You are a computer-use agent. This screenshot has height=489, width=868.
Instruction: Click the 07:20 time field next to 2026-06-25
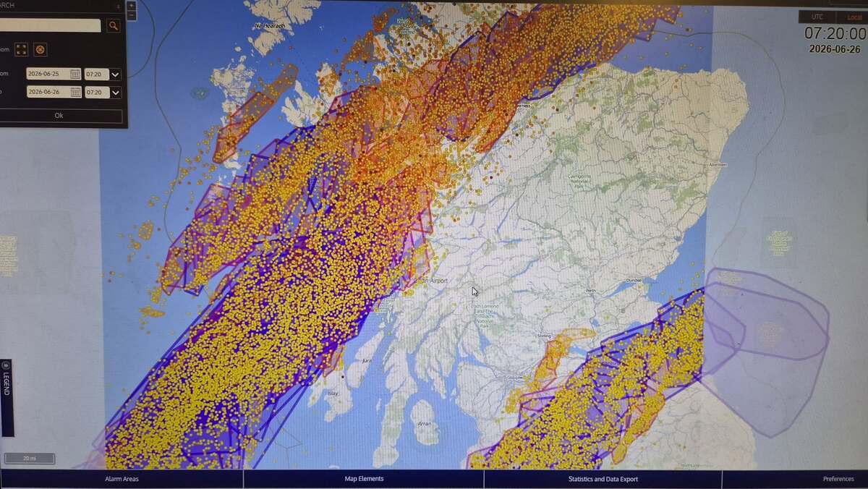click(x=96, y=74)
